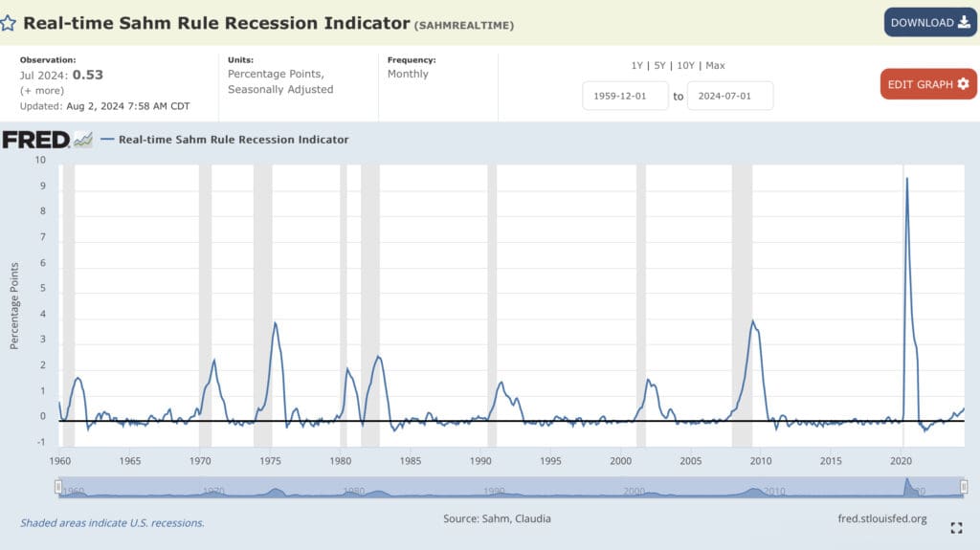The height and width of the screenshot is (550, 980).
Task: Click the fullscreen expand icon
Action: (x=956, y=527)
